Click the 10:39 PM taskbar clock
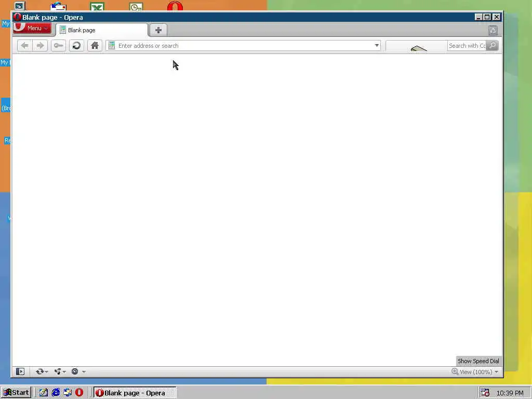 (510, 393)
